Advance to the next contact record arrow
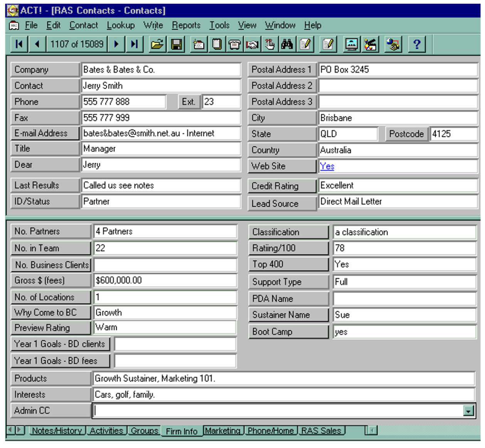 click(116, 44)
